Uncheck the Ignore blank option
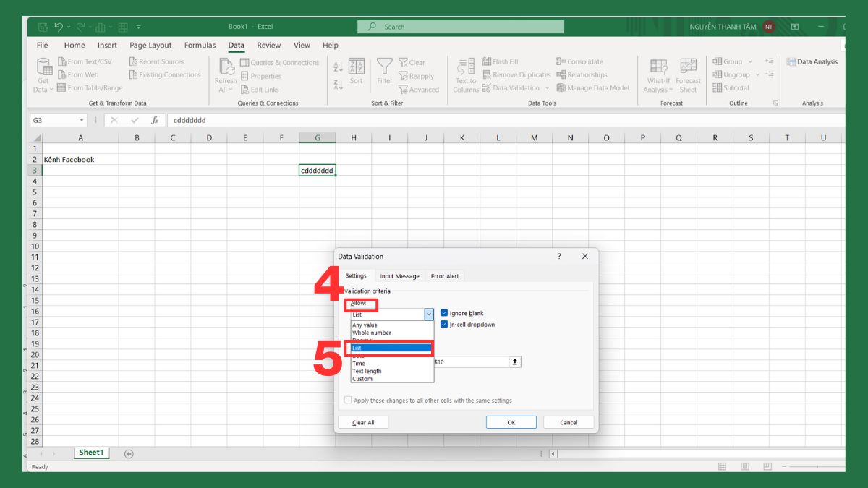Image resolution: width=868 pixels, height=488 pixels. tap(444, 312)
